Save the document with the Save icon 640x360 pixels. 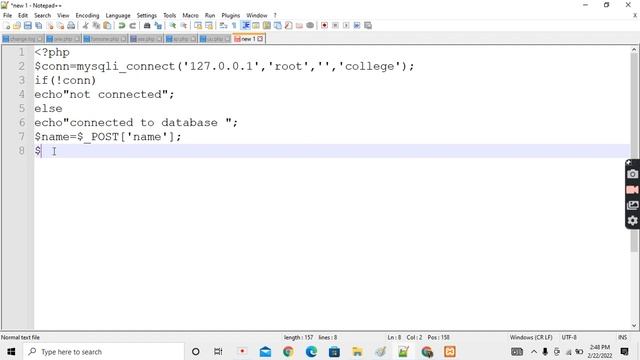[28, 26]
